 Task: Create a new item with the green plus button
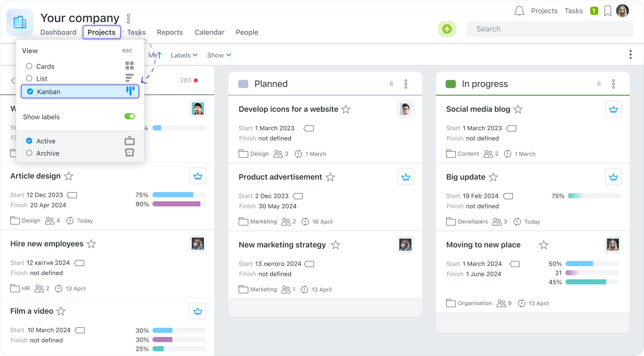tap(447, 29)
